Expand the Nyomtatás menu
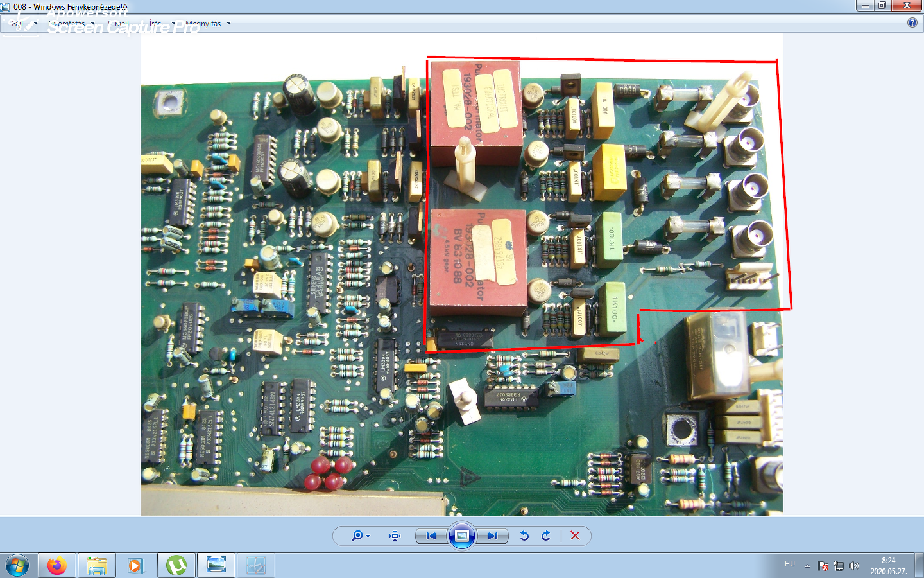Viewport: 924px width, 578px height. pyautogui.click(x=71, y=24)
